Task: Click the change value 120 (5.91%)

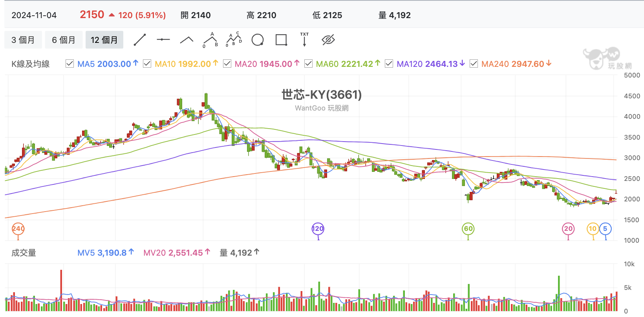Action: tap(142, 15)
